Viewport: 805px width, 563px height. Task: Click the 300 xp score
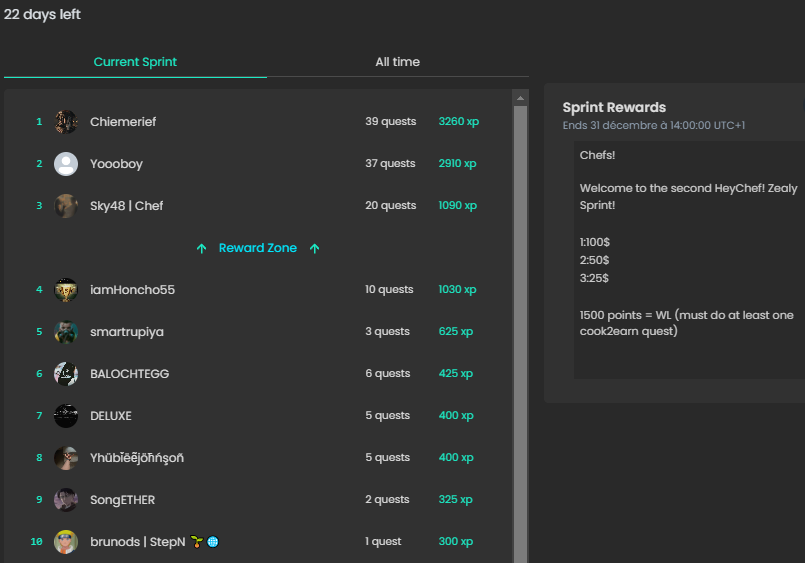456,542
